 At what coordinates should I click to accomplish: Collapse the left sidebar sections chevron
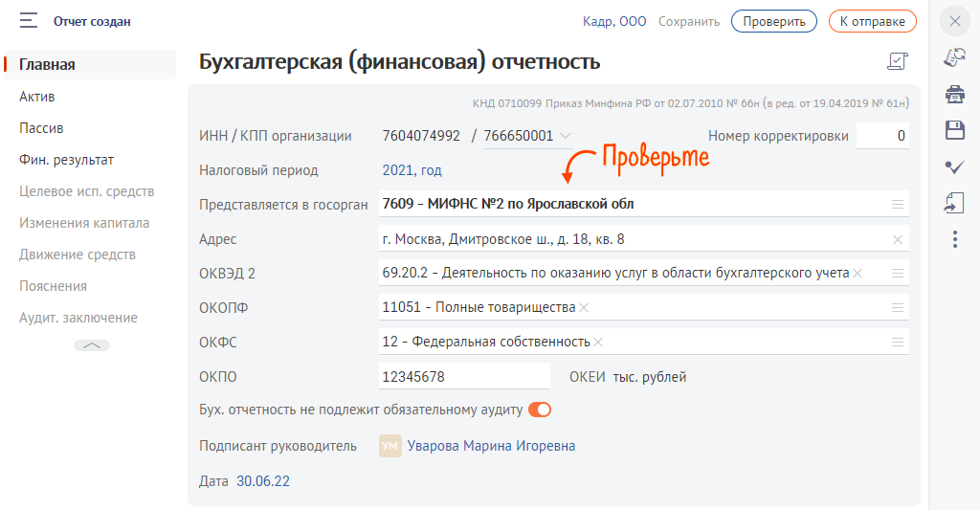tap(92, 345)
